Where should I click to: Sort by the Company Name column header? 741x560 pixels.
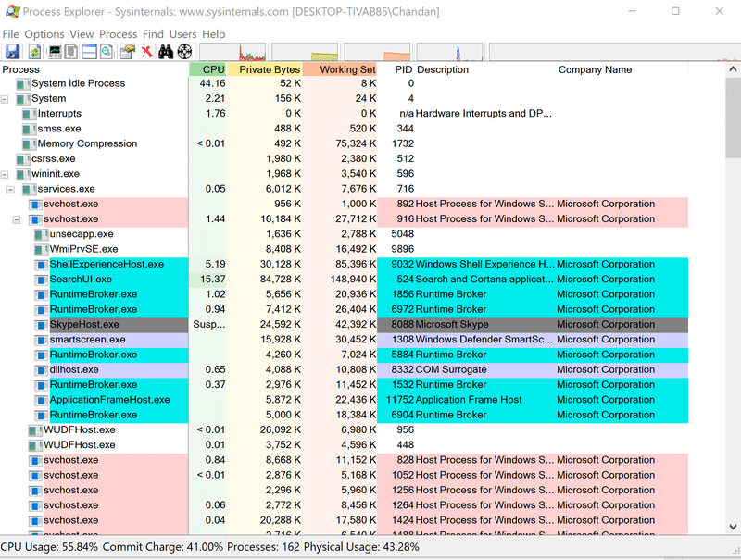[x=622, y=69]
